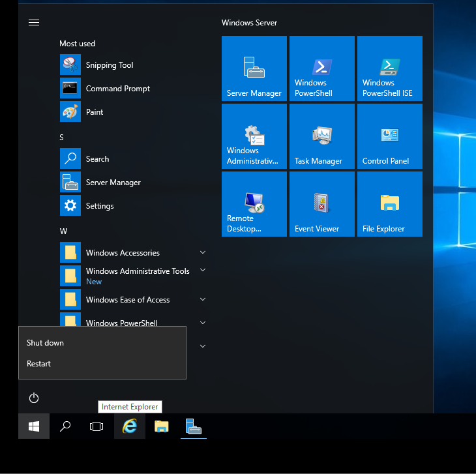Open Search app in the S section
The height and width of the screenshot is (474, 476).
133,158
